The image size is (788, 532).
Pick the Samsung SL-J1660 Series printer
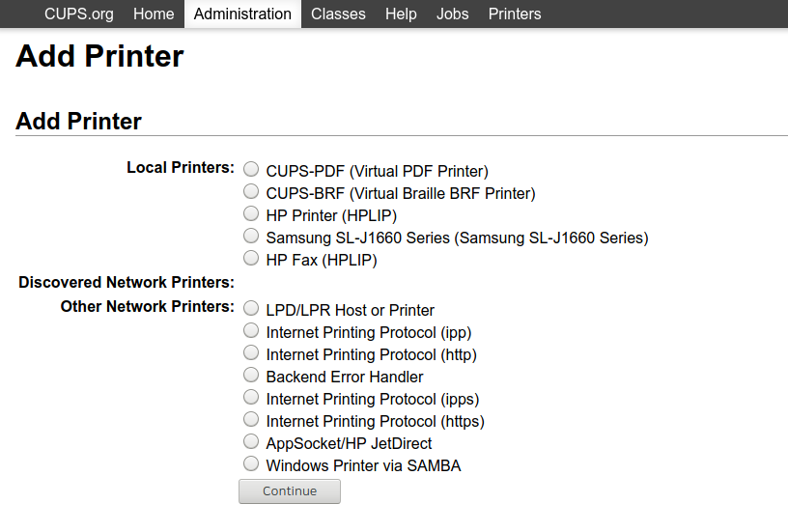251,237
